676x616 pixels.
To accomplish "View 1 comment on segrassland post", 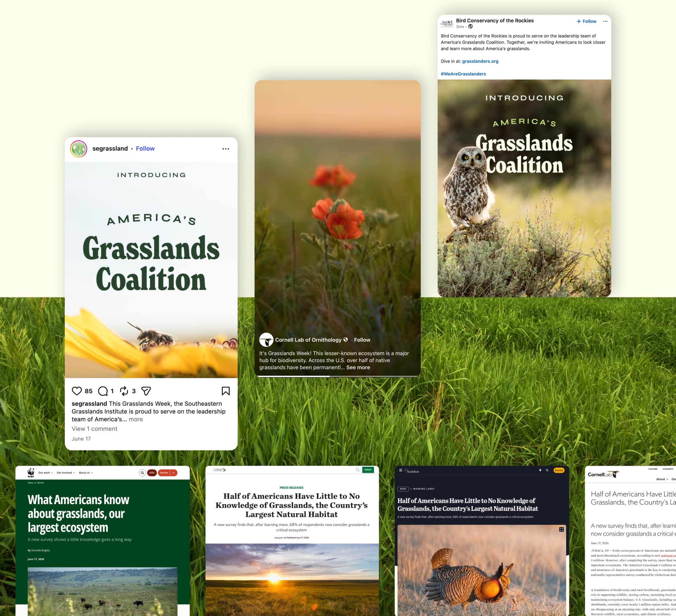I will 94,429.
